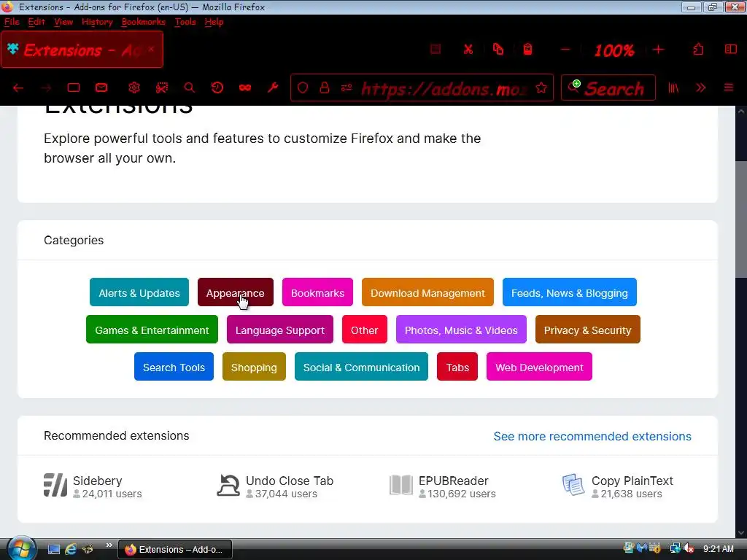
Task: Open the application hamburger menu
Action: tap(729, 87)
